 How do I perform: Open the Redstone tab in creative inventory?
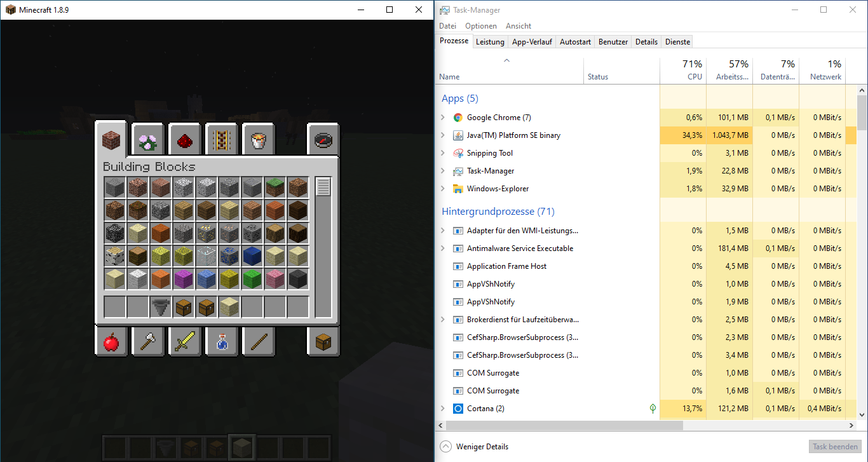point(185,140)
